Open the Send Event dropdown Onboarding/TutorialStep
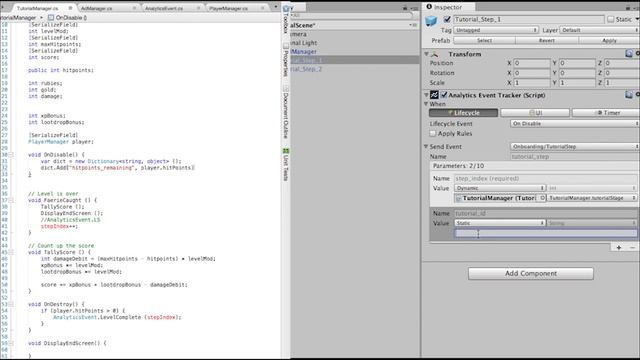This screenshot has height=360, width=640. (x=575, y=147)
